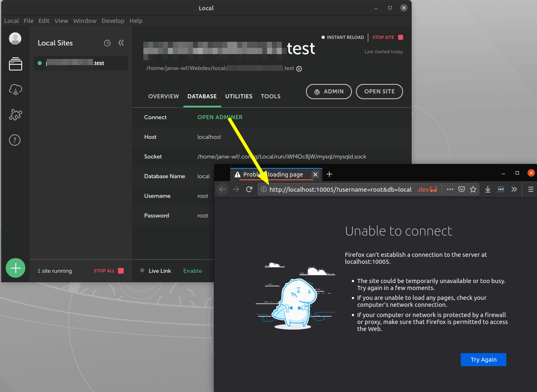
Task: Enable Live Link
Action: 193,271
